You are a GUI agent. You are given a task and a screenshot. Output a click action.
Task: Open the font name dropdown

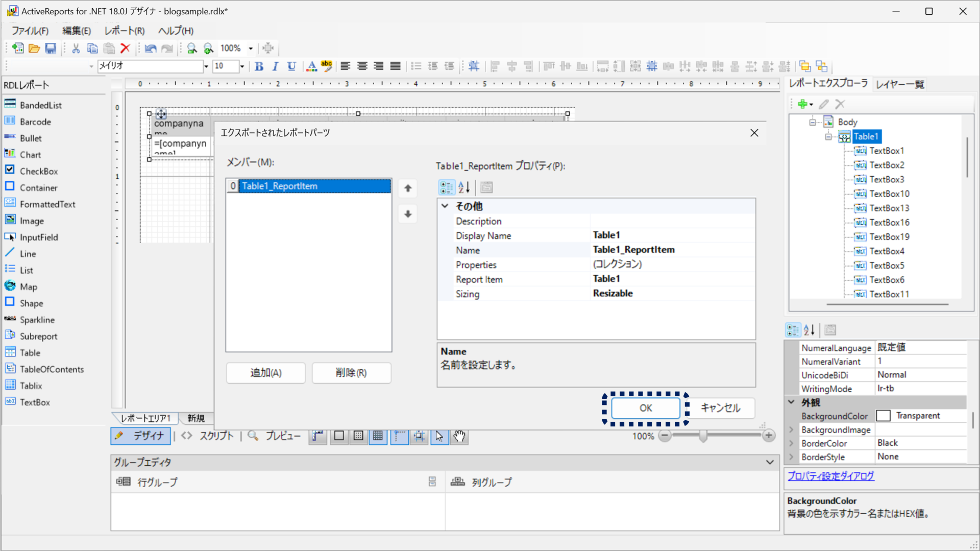(206, 66)
